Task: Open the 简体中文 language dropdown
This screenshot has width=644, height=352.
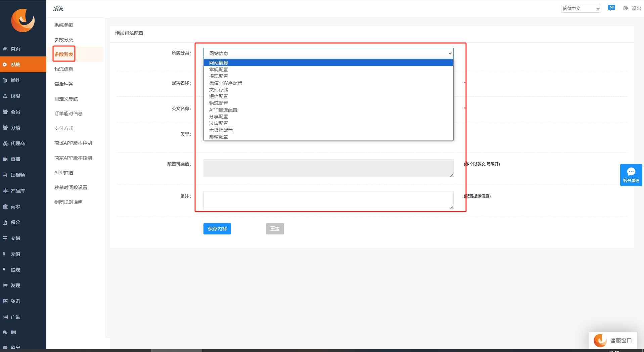Action: click(x=581, y=8)
